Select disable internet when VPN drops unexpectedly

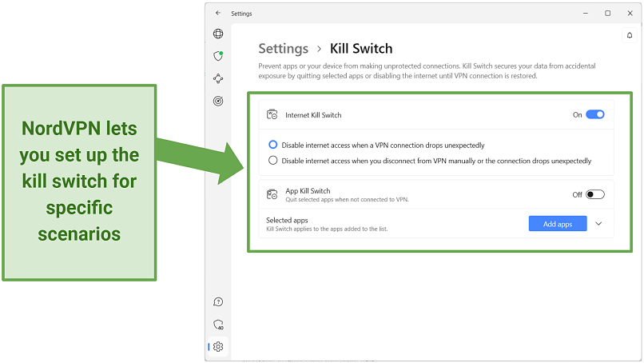(272, 145)
